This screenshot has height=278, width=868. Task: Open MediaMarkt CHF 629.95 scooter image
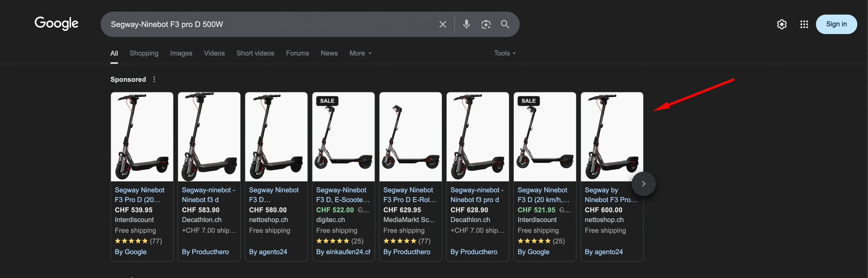[x=411, y=137]
